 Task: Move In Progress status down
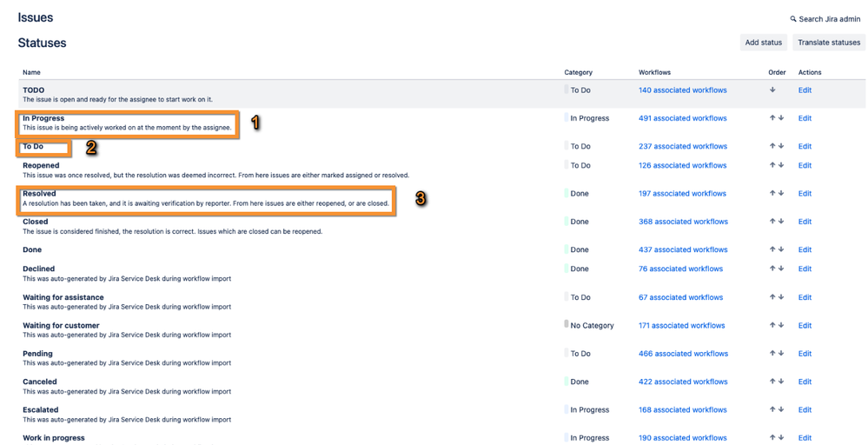(x=781, y=118)
